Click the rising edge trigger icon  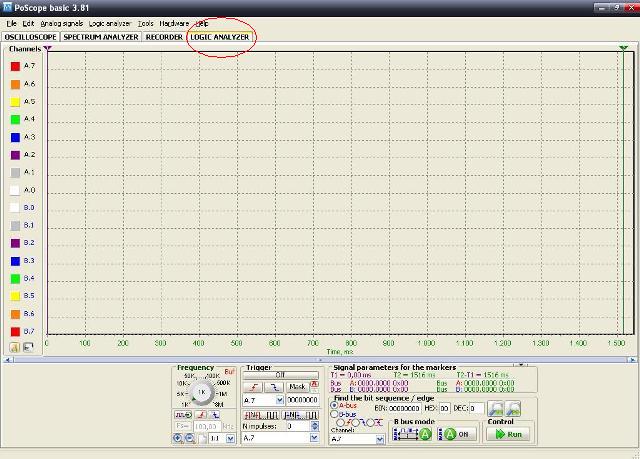[254, 386]
